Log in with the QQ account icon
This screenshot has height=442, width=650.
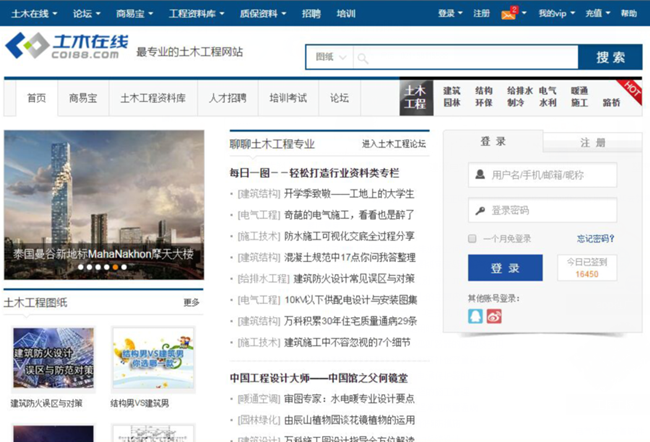[475, 316]
